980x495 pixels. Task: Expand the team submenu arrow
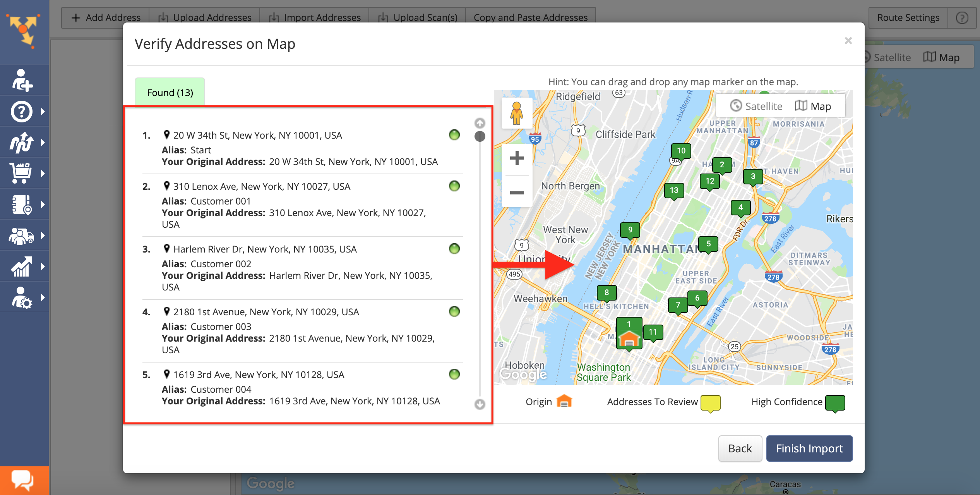[43, 235]
